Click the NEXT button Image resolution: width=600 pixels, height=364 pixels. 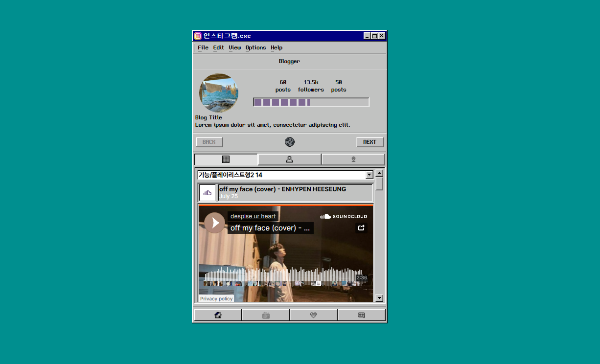[x=370, y=142]
